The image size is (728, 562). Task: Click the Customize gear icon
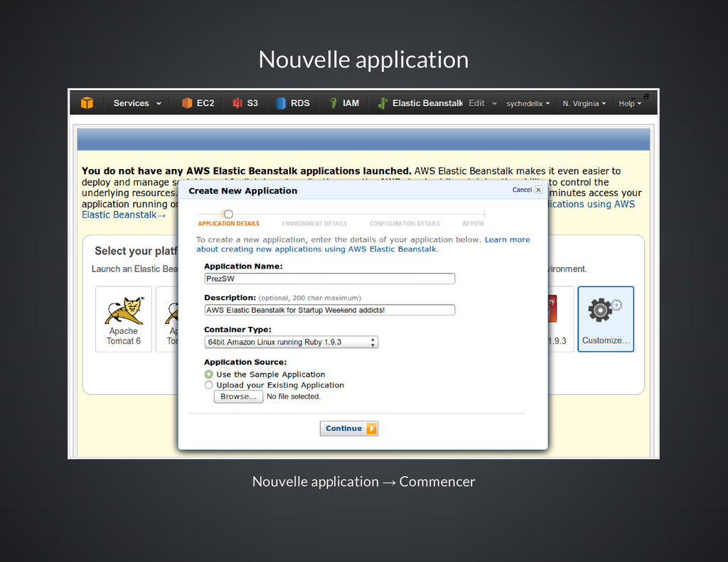pos(605,310)
